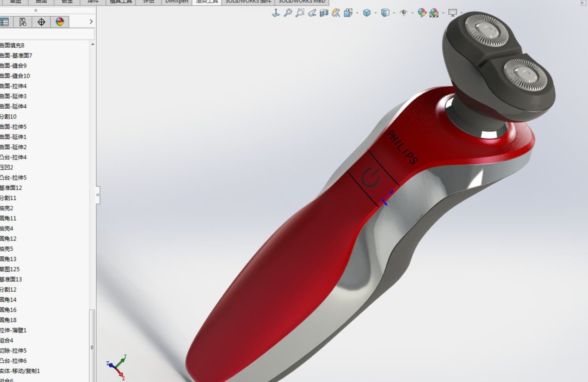Select the 曲面-缝合10 feature in tree

pyautogui.click(x=15, y=76)
